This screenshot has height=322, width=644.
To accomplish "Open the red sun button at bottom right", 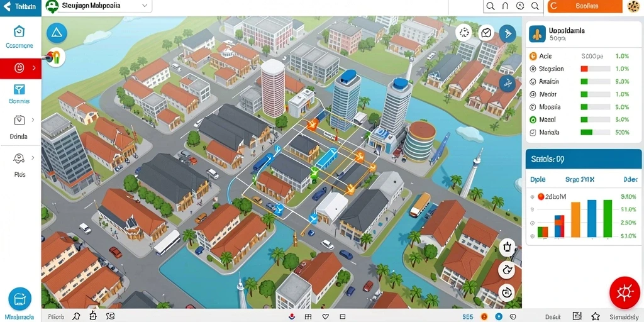I will [625, 292].
